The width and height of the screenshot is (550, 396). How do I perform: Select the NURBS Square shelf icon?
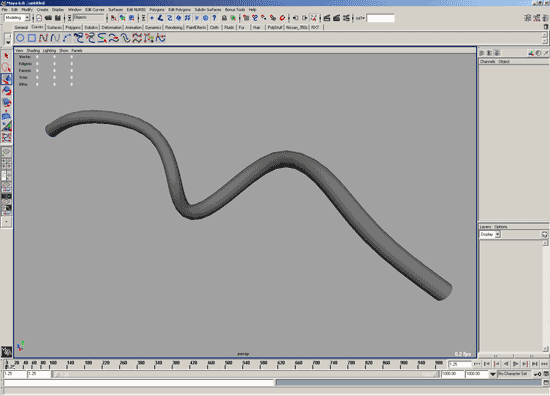[x=32, y=38]
